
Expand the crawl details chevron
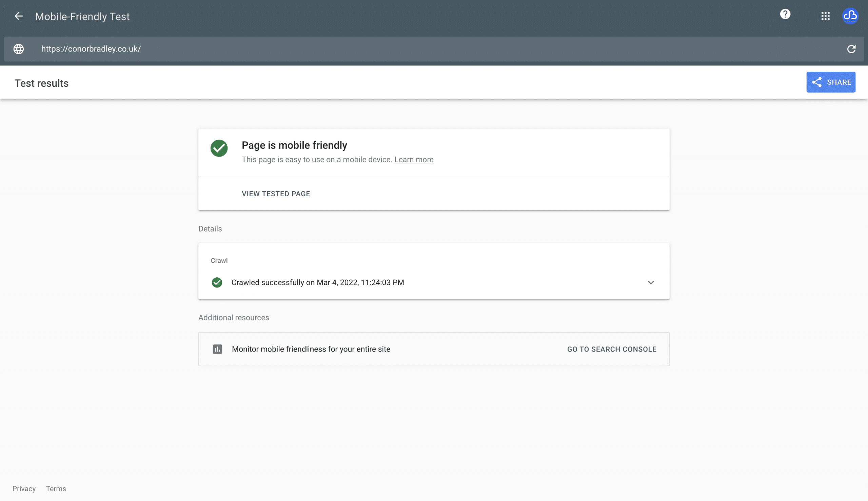pyautogui.click(x=650, y=282)
